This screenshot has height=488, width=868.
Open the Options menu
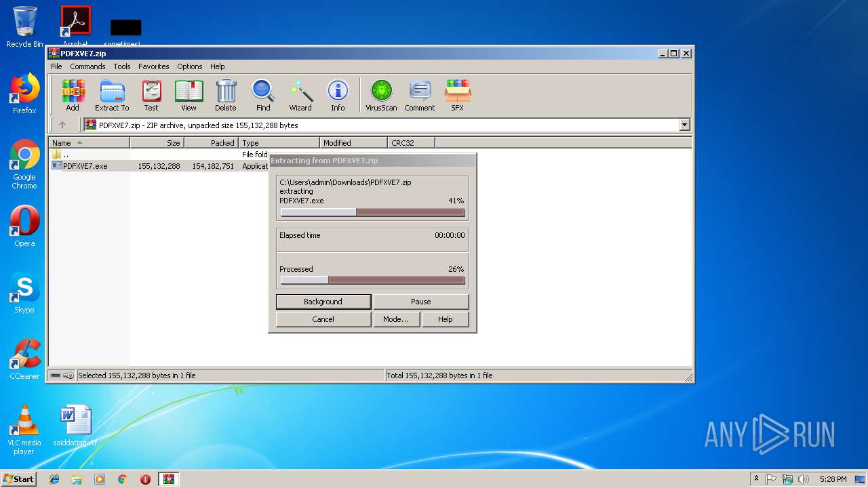pyautogui.click(x=190, y=66)
